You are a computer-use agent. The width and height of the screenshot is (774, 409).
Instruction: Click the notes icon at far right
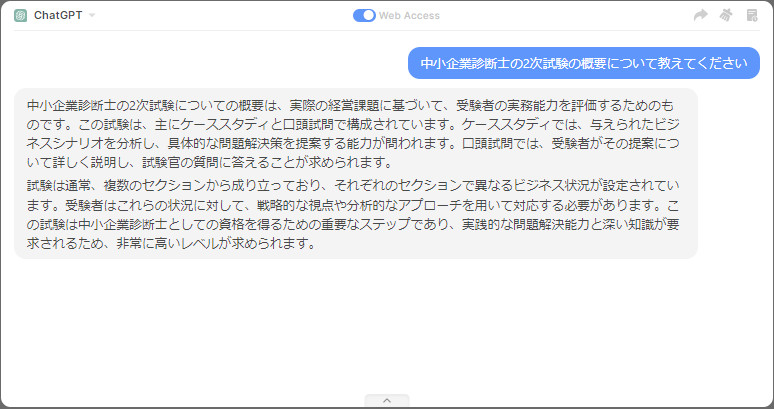(x=752, y=15)
